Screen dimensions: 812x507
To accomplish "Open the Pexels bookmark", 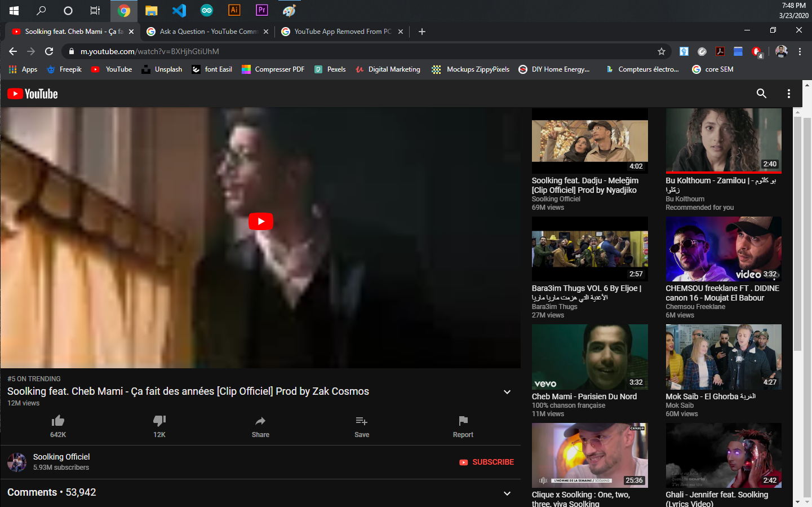I will [330, 69].
